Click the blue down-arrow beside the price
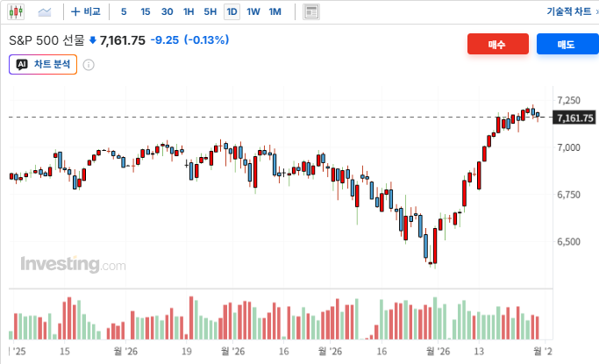Screen dimensions: 599x364 (92, 40)
